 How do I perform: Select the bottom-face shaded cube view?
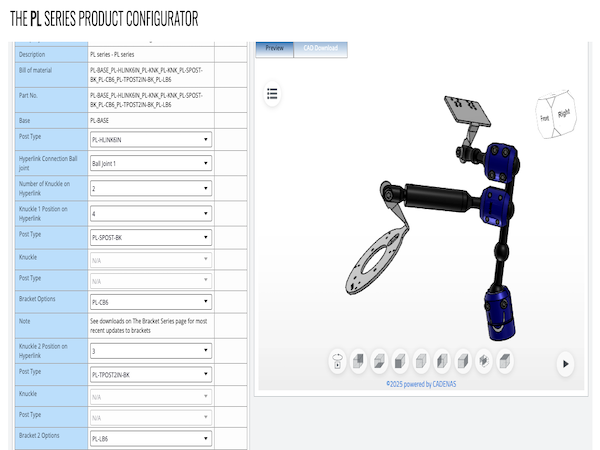pos(379,361)
